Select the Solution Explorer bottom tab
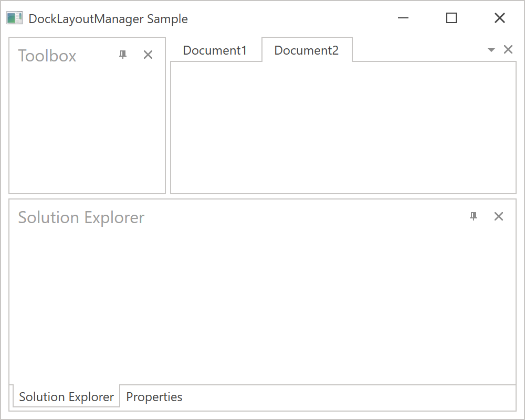This screenshot has height=420, width=525. pyautogui.click(x=66, y=397)
